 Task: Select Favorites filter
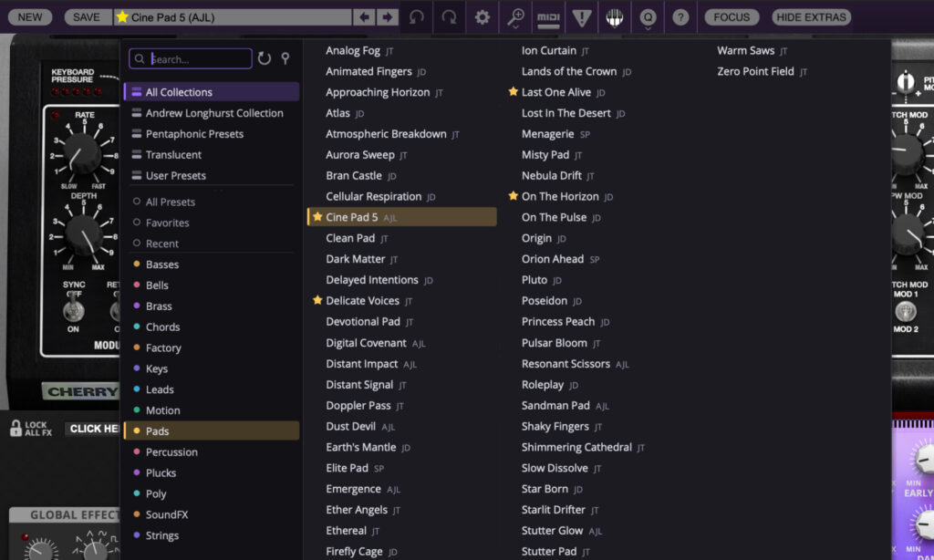point(168,223)
